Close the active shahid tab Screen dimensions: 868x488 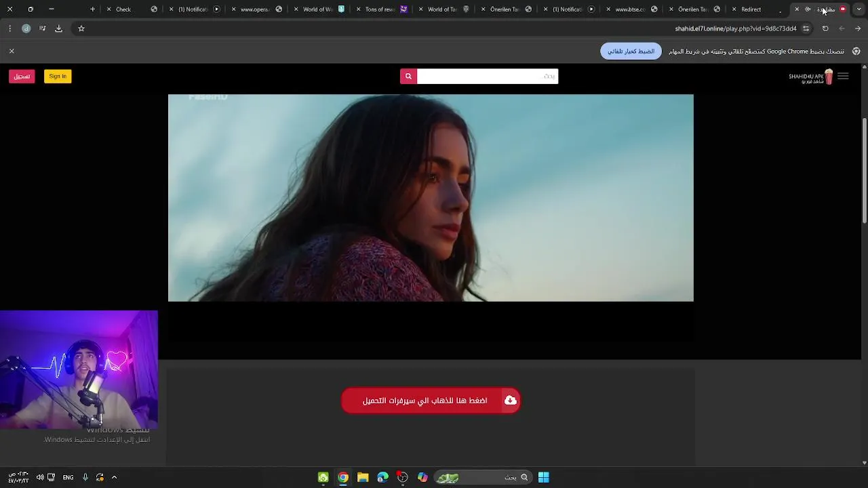[x=797, y=9]
